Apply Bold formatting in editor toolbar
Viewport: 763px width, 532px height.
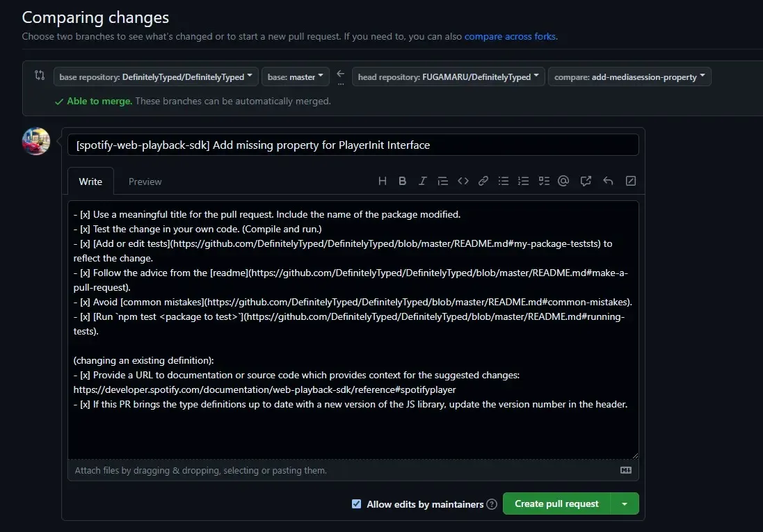(403, 181)
